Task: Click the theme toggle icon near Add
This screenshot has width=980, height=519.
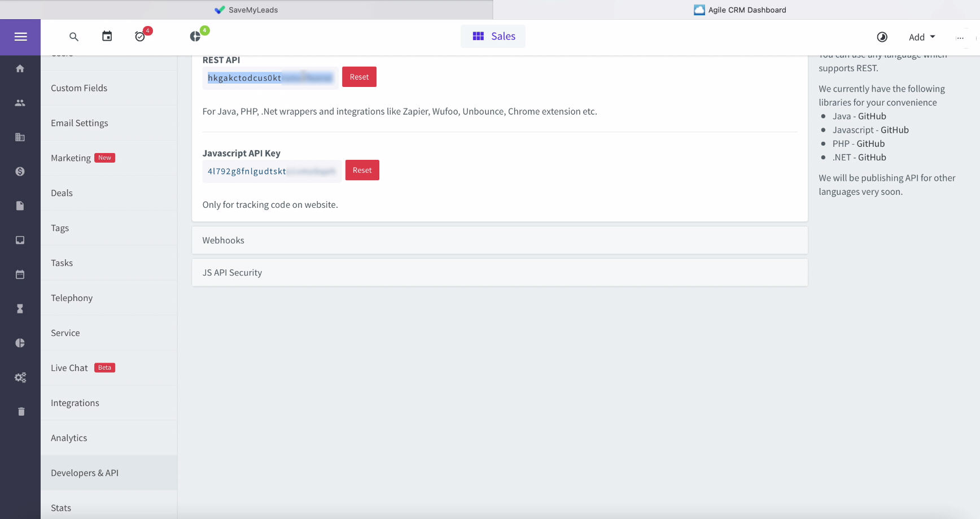Action: tap(882, 37)
